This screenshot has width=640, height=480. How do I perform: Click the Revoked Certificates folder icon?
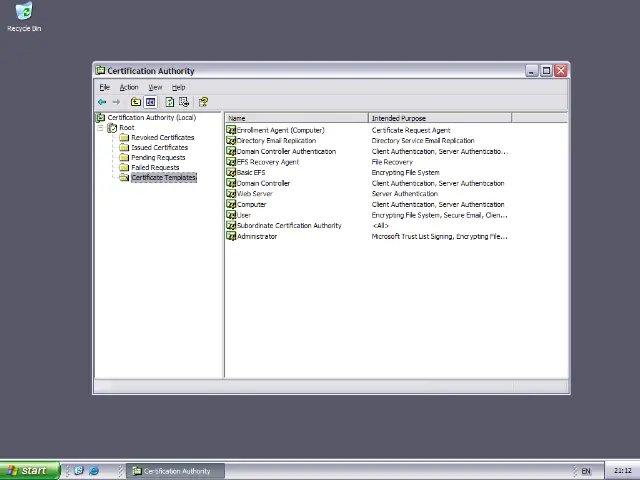point(124,137)
